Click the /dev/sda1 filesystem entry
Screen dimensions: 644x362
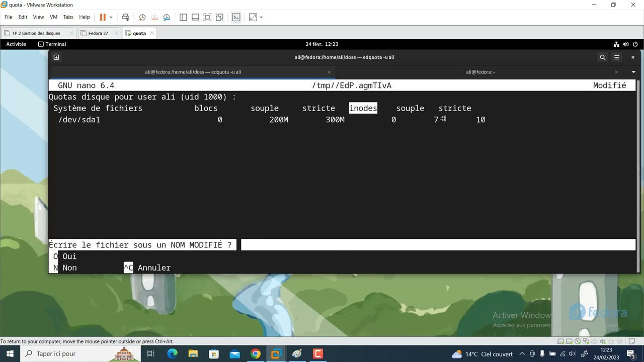tap(79, 120)
